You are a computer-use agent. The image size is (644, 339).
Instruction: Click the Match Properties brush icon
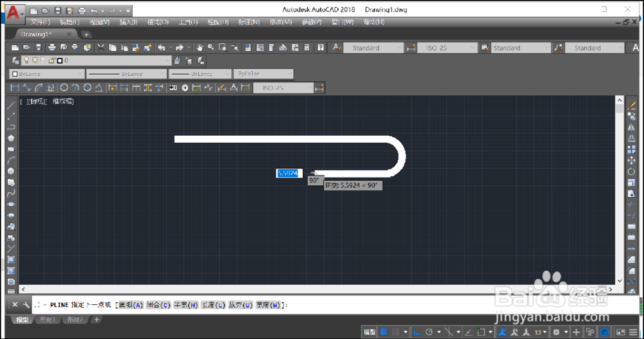(148, 48)
